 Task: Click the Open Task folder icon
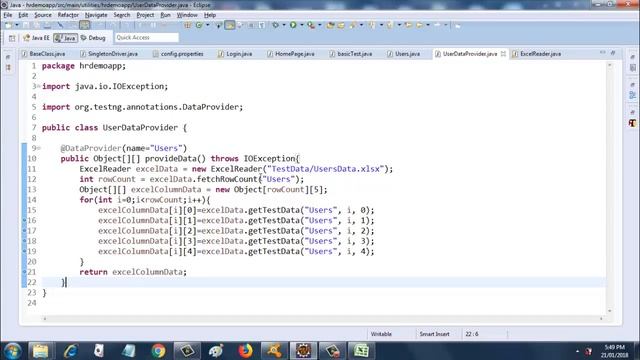point(341,25)
